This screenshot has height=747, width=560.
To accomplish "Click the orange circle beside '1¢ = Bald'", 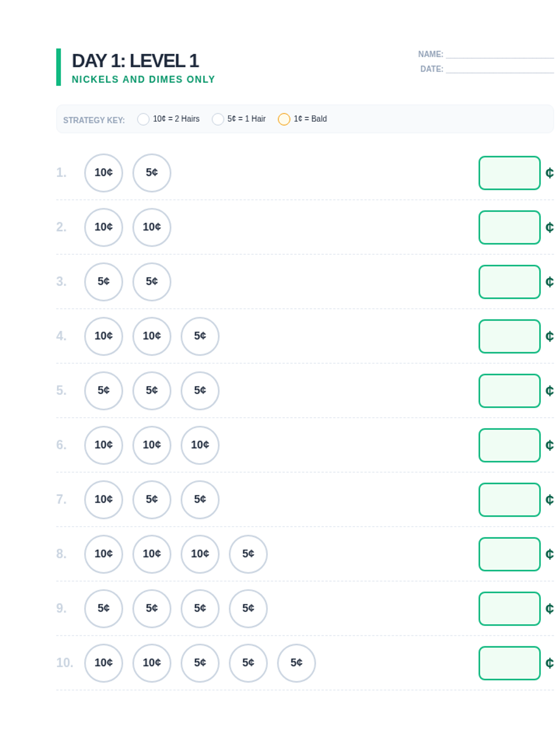I will (x=284, y=119).
